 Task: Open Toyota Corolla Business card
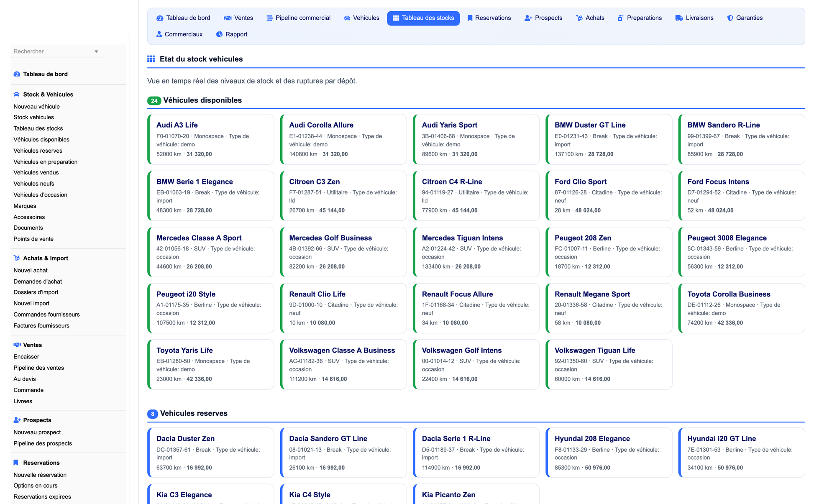pos(742,308)
